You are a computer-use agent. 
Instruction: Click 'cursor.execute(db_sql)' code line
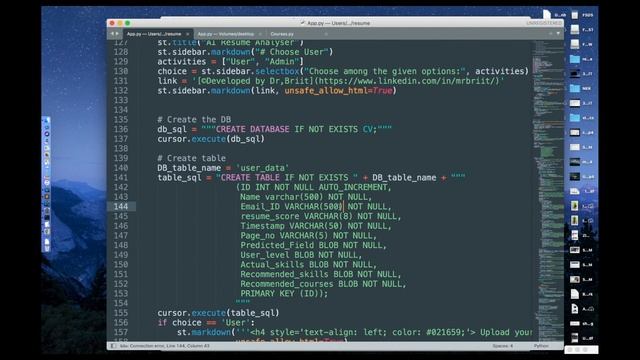click(x=211, y=139)
